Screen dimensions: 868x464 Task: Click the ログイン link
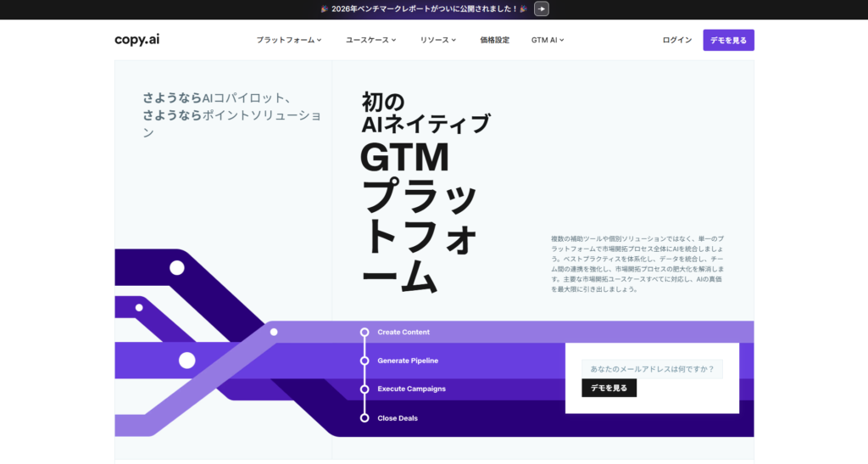(677, 40)
